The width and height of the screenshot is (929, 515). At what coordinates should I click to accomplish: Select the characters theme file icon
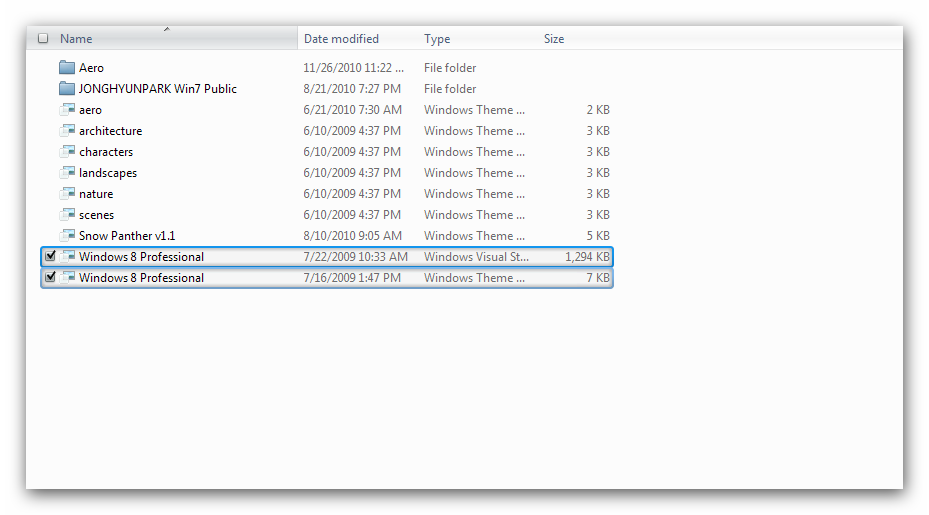[68, 152]
